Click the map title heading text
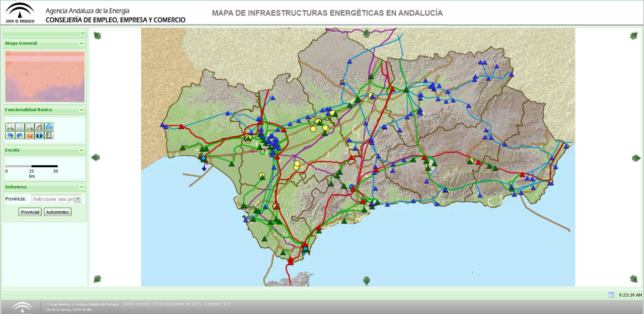 coord(327,13)
